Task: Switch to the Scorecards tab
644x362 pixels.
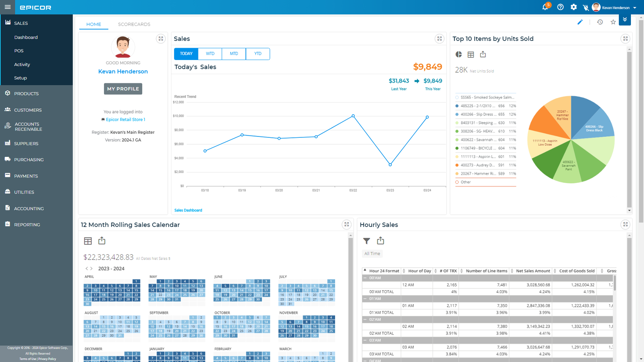Action: [134, 24]
